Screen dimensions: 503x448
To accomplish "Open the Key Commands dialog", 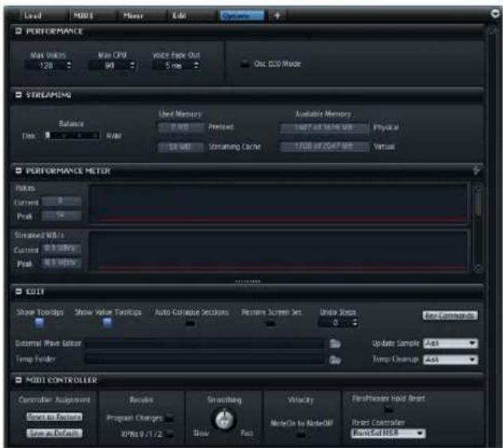I will [450, 315].
